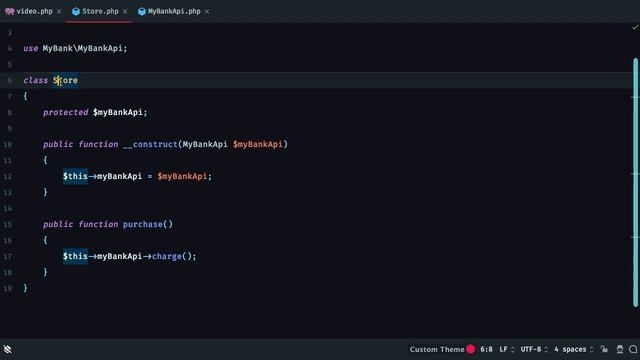Click the MyBankApi type hint in constructor
Viewport: 640px width, 360px height.
pos(205,144)
